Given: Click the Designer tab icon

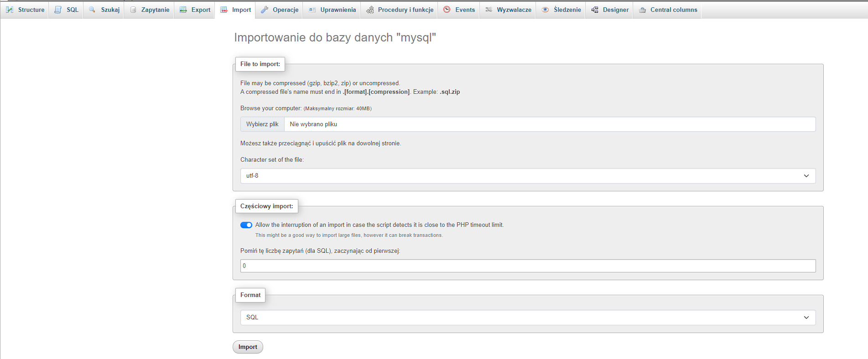Looking at the screenshot, I should pyautogui.click(x=595, y=10).
